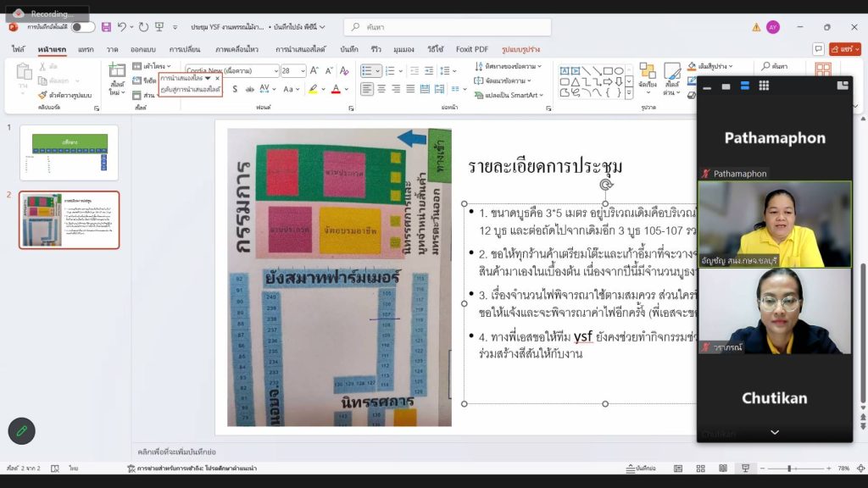
Task: Expand the shapes gallery more arrow
Action: 628,93
